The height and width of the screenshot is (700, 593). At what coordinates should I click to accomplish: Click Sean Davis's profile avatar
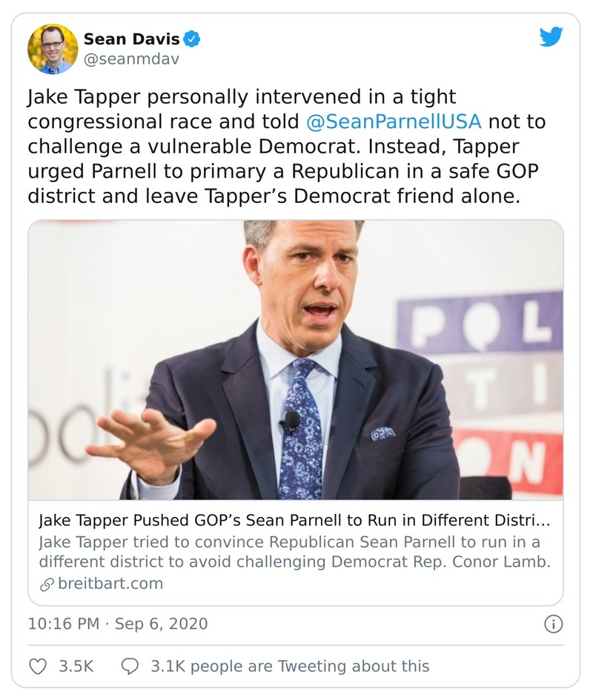point(53,49)
